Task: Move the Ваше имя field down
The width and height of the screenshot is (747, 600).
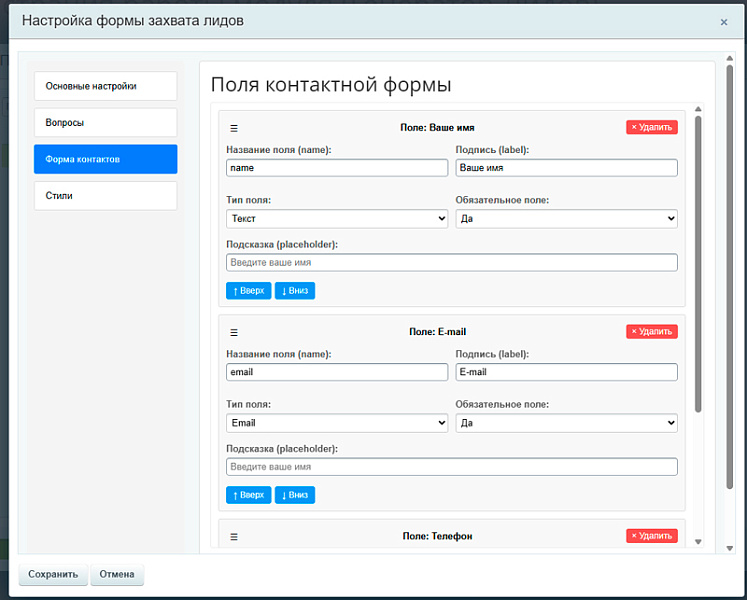Action: coord(295,291)
